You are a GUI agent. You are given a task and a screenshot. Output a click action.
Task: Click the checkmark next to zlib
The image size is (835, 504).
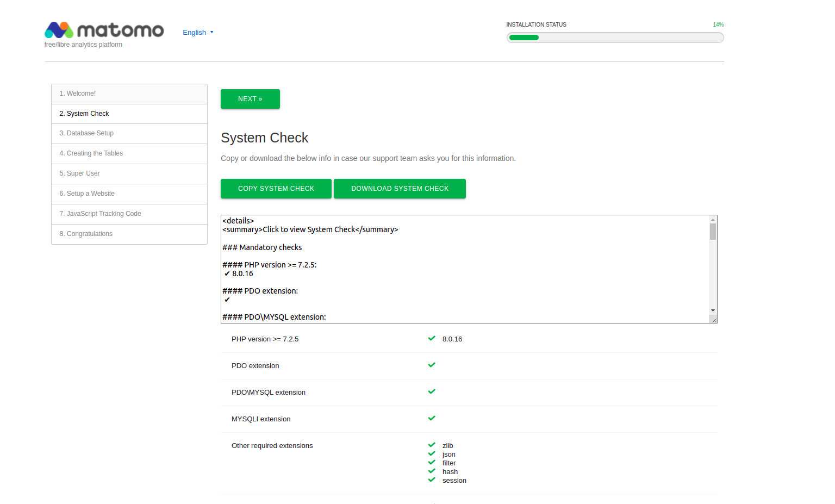coord(431,445)
